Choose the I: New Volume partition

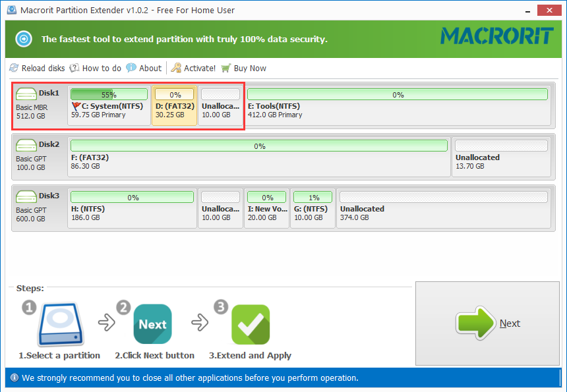[x=267, y=208]
